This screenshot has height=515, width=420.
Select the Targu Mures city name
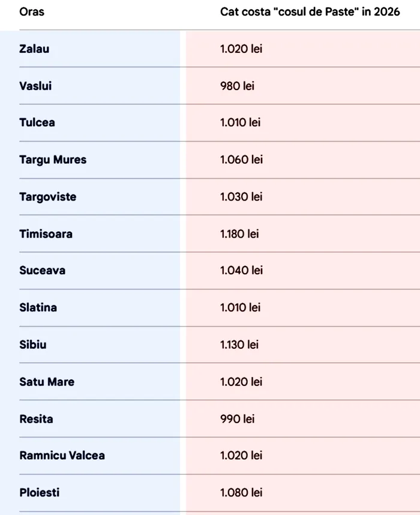53,160
